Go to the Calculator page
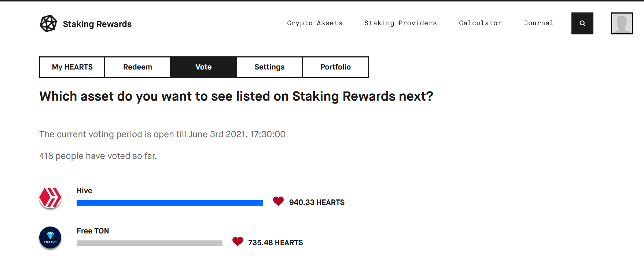The image size is (644, 262). point(480,23)
